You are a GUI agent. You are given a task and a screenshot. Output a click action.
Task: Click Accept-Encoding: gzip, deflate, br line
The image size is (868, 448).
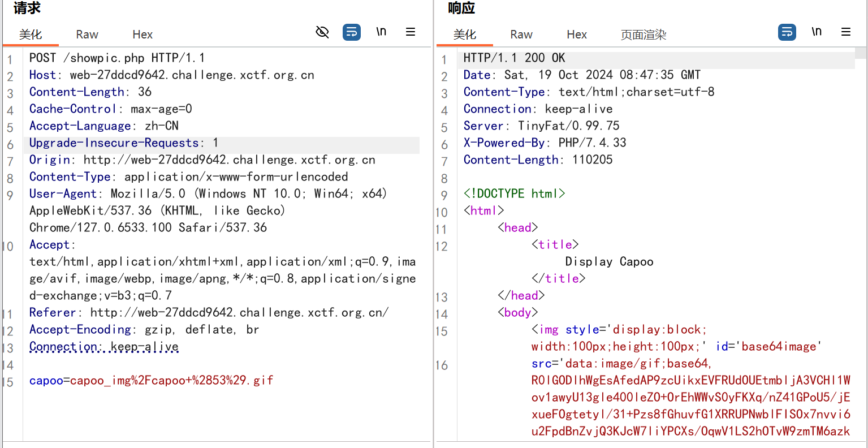coord(144,329)
